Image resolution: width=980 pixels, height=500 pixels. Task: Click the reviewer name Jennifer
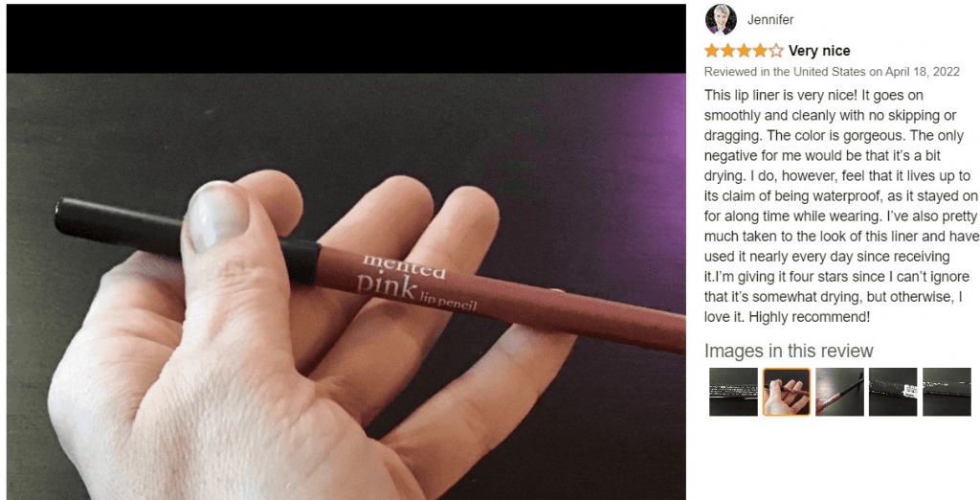770,20
